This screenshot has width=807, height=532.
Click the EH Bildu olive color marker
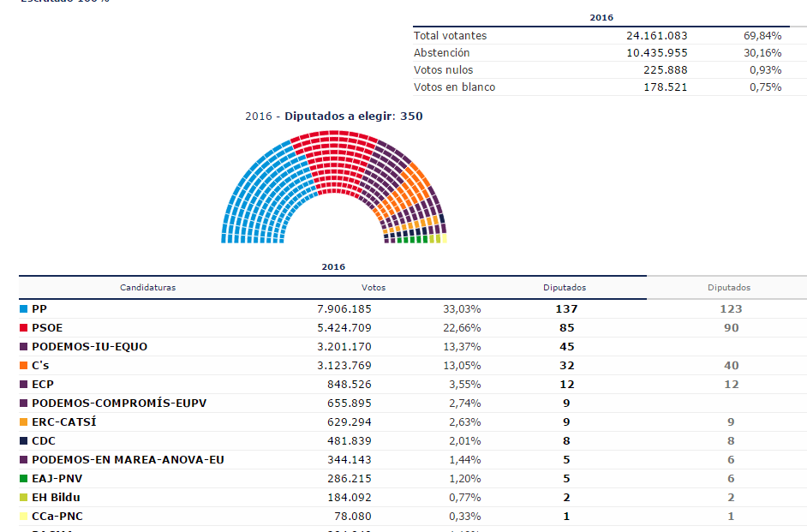(24, 497)
